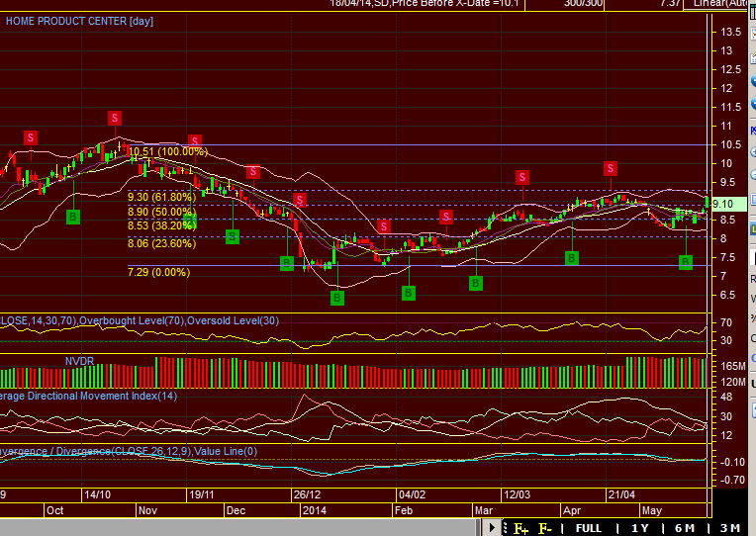Screen dimensions: 756x536
Task: Click the green B buy marker in April
Action: [571, 258]
